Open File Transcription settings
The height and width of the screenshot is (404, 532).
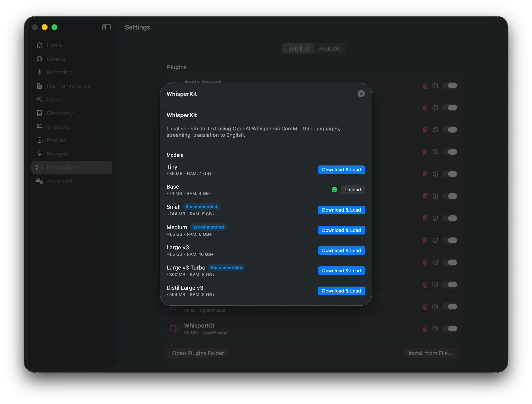click(69, 86)
